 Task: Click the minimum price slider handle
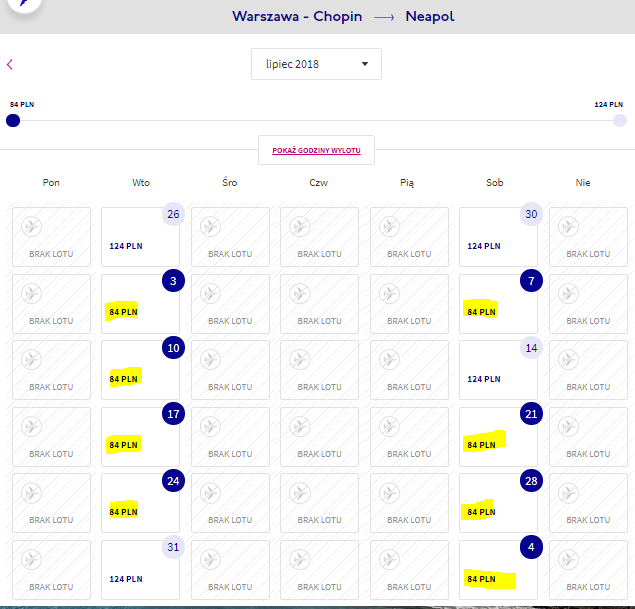pyautogui.click(x=13, y=121)
